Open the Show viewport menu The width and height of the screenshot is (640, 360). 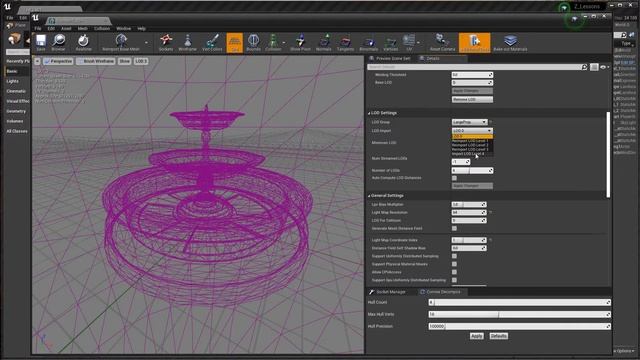click(x=124, y=61)
